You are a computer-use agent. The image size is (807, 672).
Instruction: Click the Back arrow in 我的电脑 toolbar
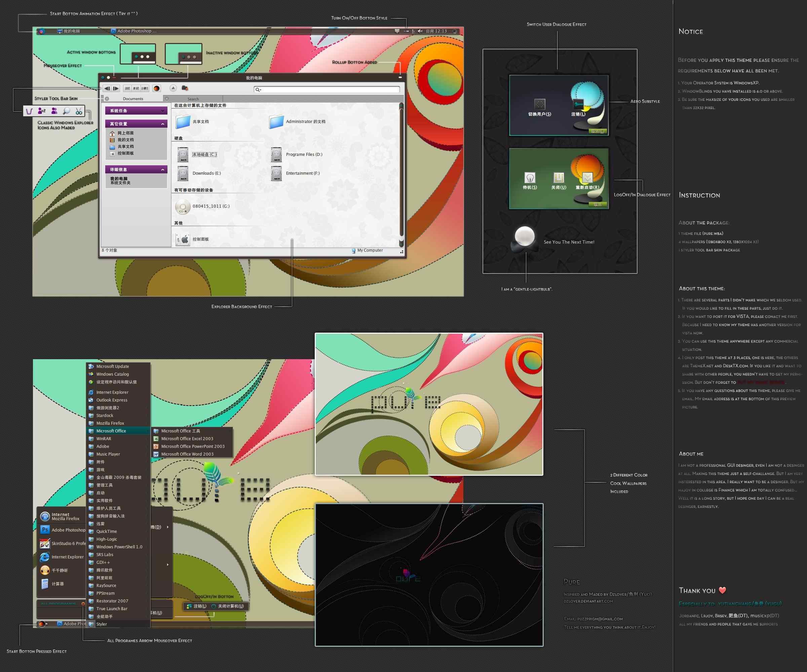tap(107, 88)
